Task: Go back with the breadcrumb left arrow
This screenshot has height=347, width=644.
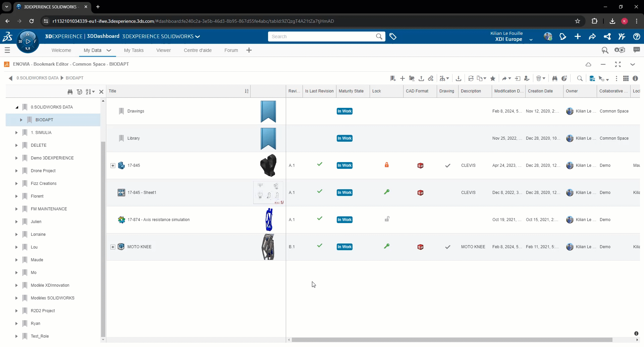Action: pyautogui.click(x=10, y=78)
